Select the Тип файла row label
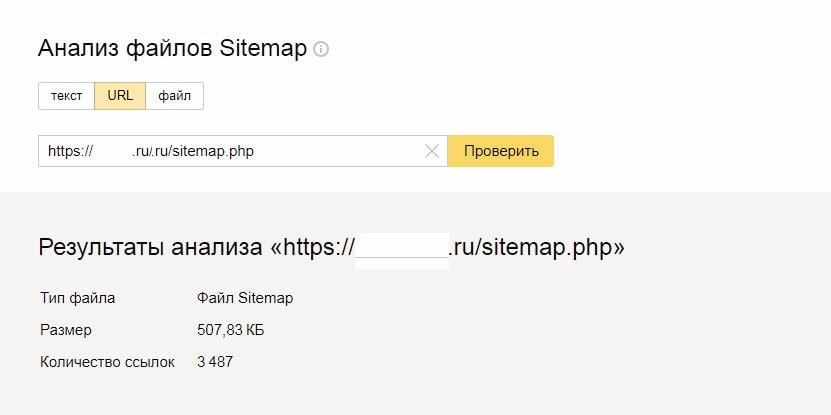Screen dimensions: 831x415 pos(77,298)
